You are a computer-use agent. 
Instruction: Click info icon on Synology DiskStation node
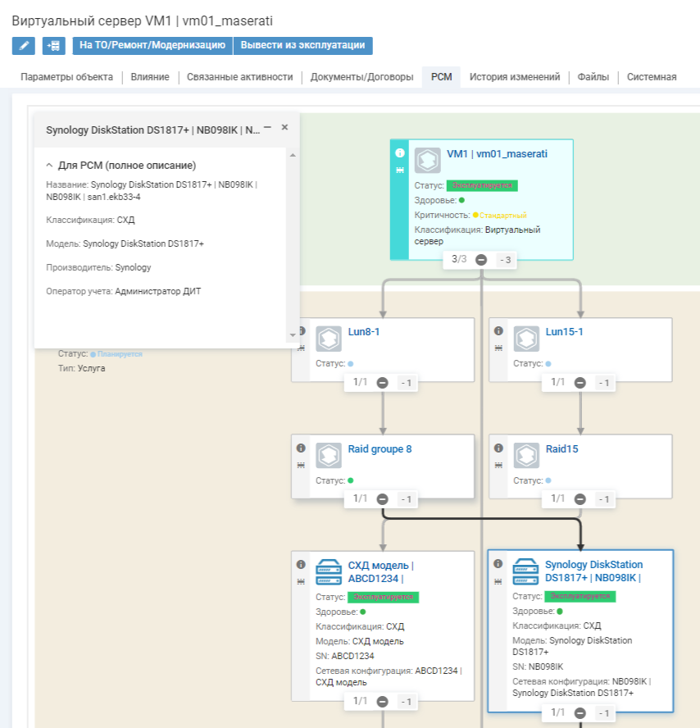[x=498, y=563]
